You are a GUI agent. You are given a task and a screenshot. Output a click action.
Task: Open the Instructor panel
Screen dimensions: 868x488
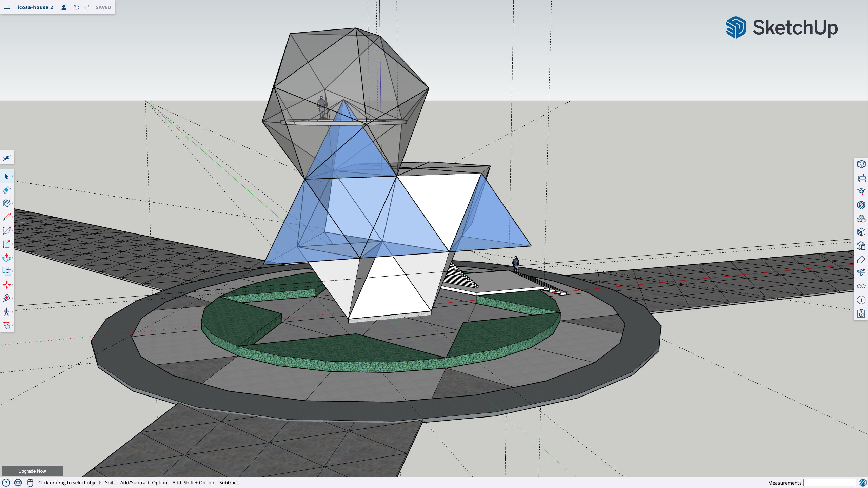click(x=861, y=191)
